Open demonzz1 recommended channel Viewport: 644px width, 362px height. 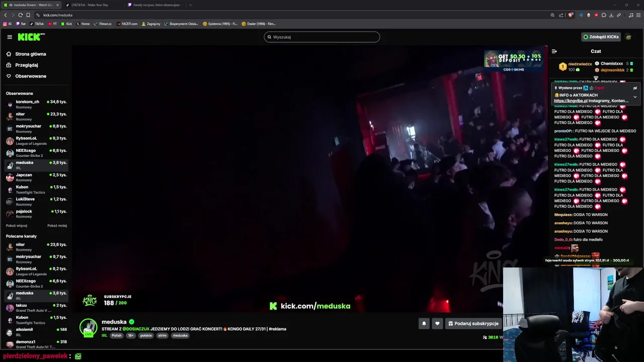pyautogui.click(x=36, y=344)
